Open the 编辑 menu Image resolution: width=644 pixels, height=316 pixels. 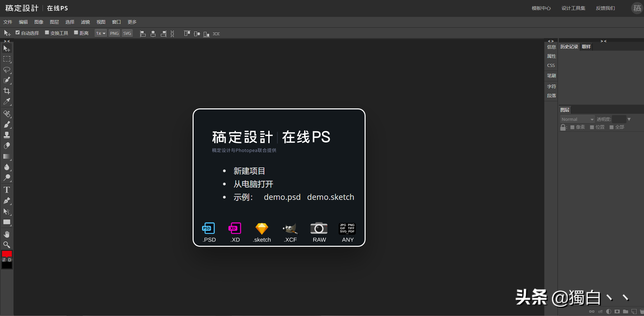tap(23, 22)
